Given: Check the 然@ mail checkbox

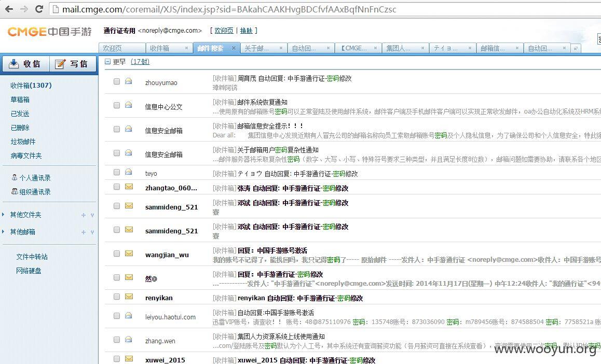Looking at the screenshot, I should coord(117,277).
